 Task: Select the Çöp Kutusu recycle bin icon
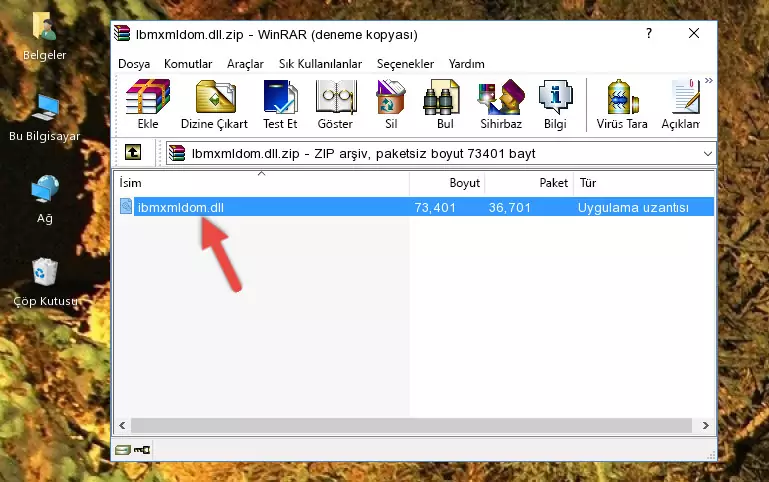[45, 282]
